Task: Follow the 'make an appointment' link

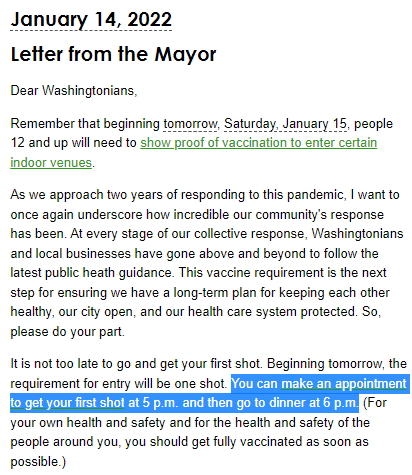Action: [x=344, y=384]
